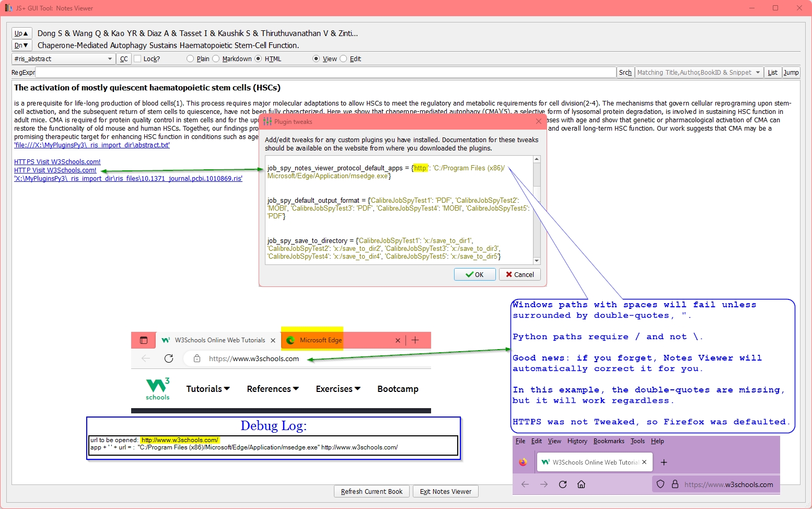Open the Firefox Edit menu
This screenshot has height=509, width=812.
[537, 441]
